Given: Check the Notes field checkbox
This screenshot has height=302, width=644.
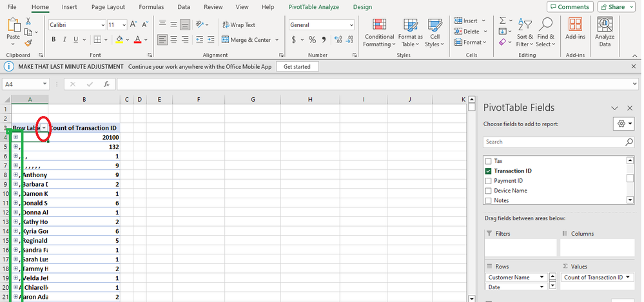Looking at the screenshot, I should click(489, 201).
